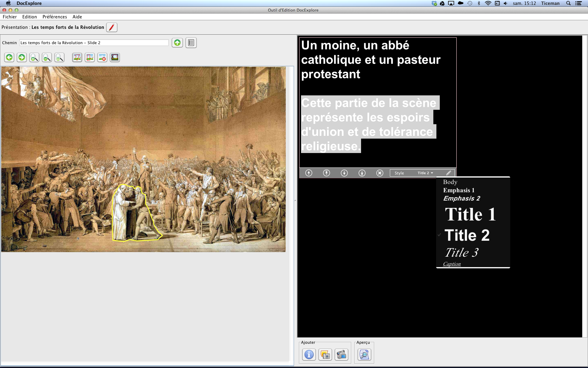Pick the Emphasis 2 style option
The image size is (588, 368).
(462, 198)
